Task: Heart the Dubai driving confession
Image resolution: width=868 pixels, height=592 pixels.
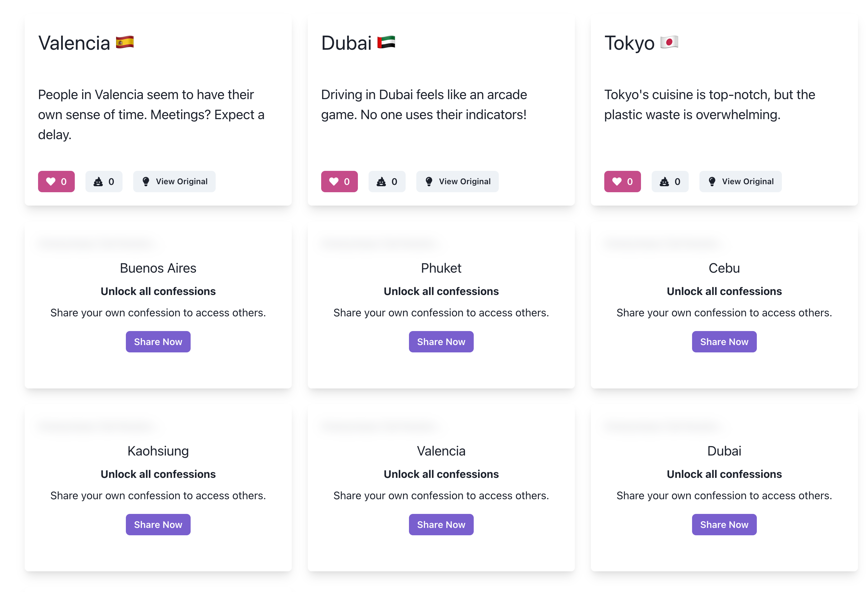Action: click(x=339, y=182)
